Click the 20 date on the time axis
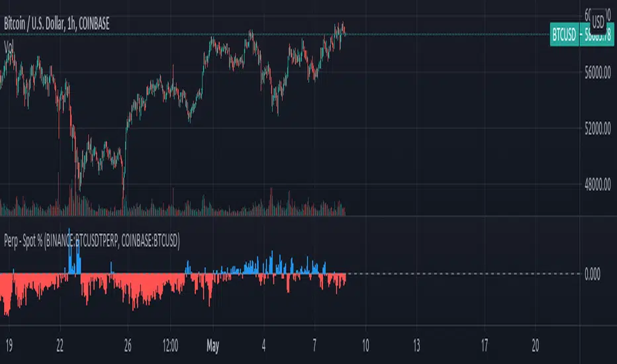 536,344
